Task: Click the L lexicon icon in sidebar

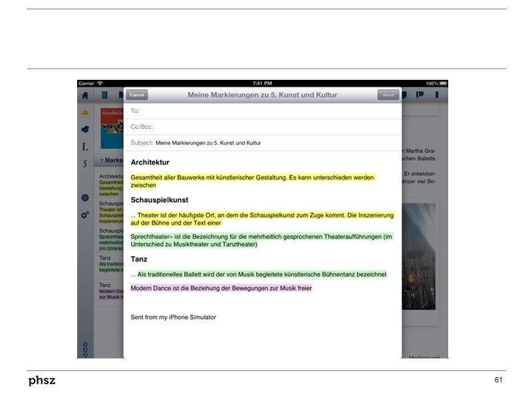Action: [x=85, y=146]
